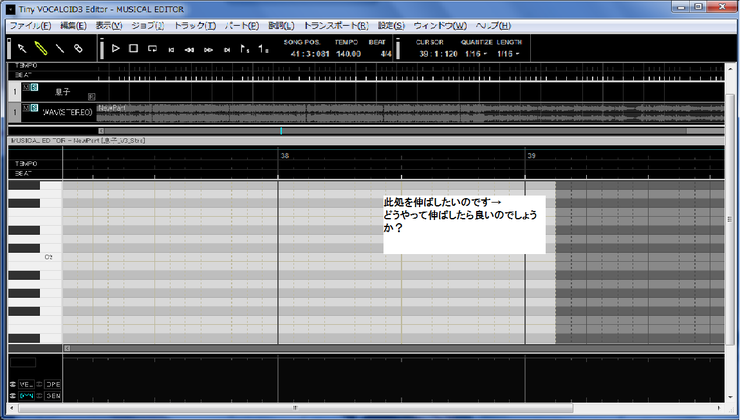Click the right vertical scrollbar down arrow
The image size is (740, 420).
tap(732, 398)
